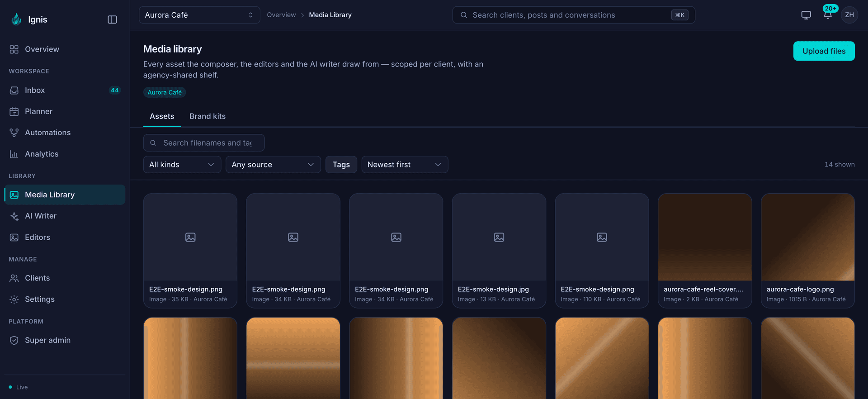This screenshot has width=868, height=399.
Task: Click the Aurora Café scope chip
Action: [x=165, y=92]
